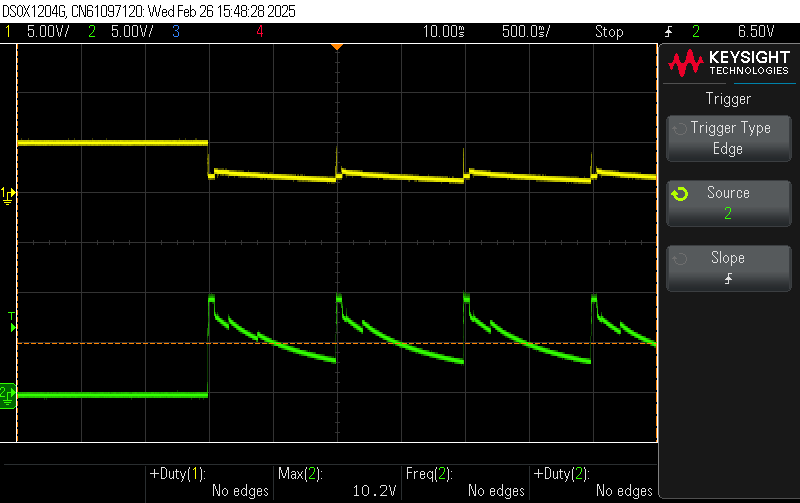800x503 pixels.
Task: Click the Freq(2) measurement readout
Action: (465, 482)
